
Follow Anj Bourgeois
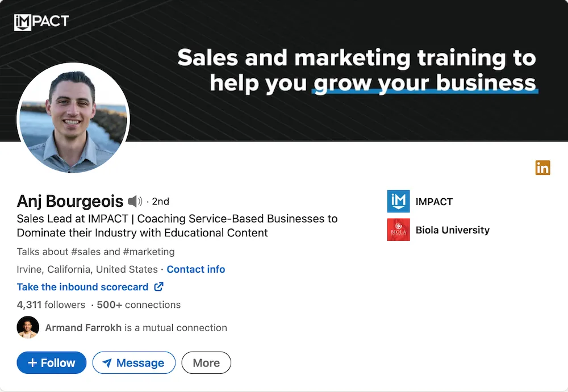point(51,362)
